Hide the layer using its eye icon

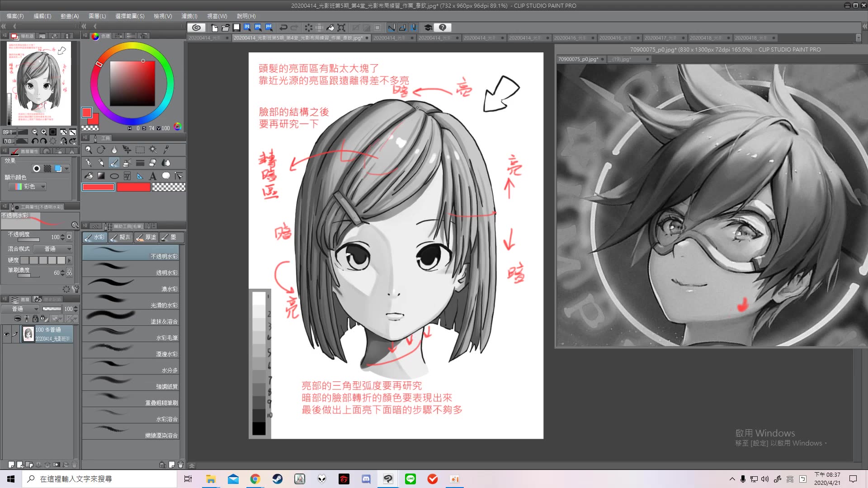pyautogui.click(x=6, y=334)
